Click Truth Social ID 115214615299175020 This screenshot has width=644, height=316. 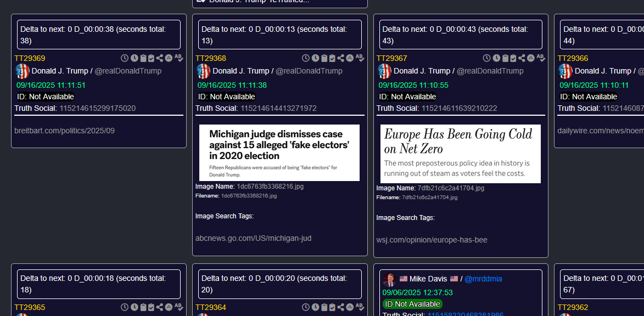[97, 108]
